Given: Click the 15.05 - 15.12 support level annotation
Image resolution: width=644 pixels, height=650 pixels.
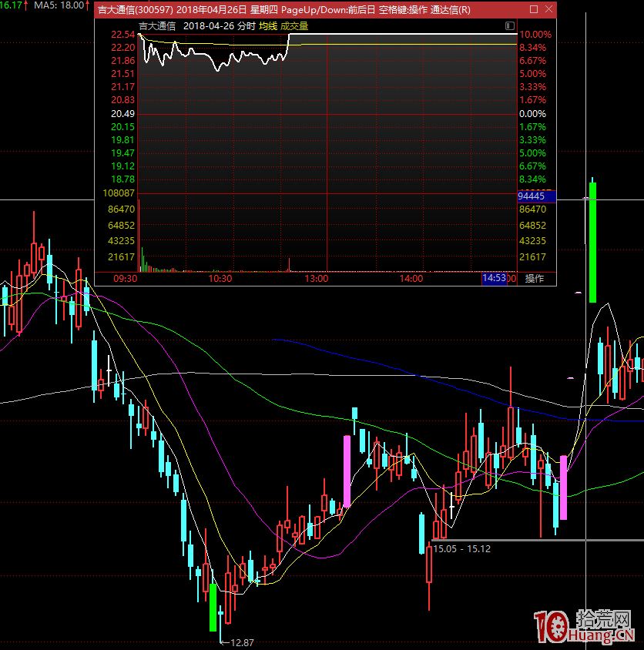Looking at the screenshot, I should tap(461, 549).
